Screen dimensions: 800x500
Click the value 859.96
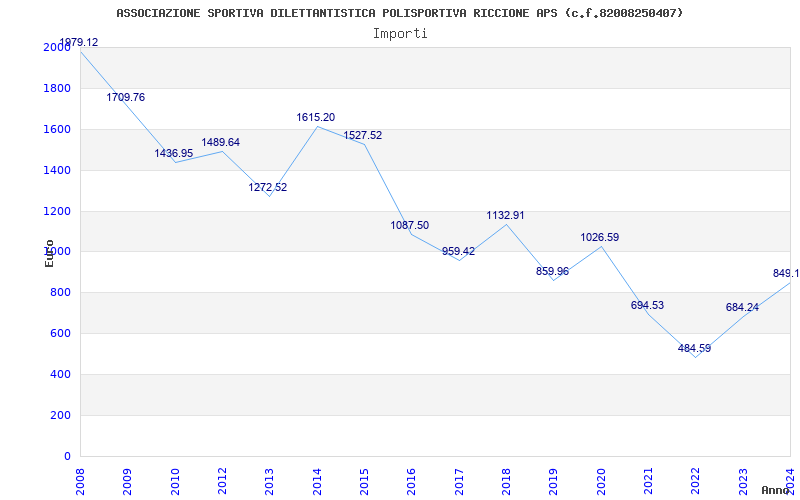coord(552,271)
